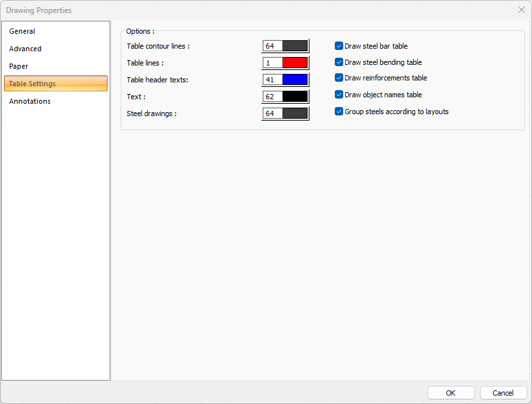Toggle Draw object names table checkbox
This screenshot has height=404, width=532.
coord(339,95)
